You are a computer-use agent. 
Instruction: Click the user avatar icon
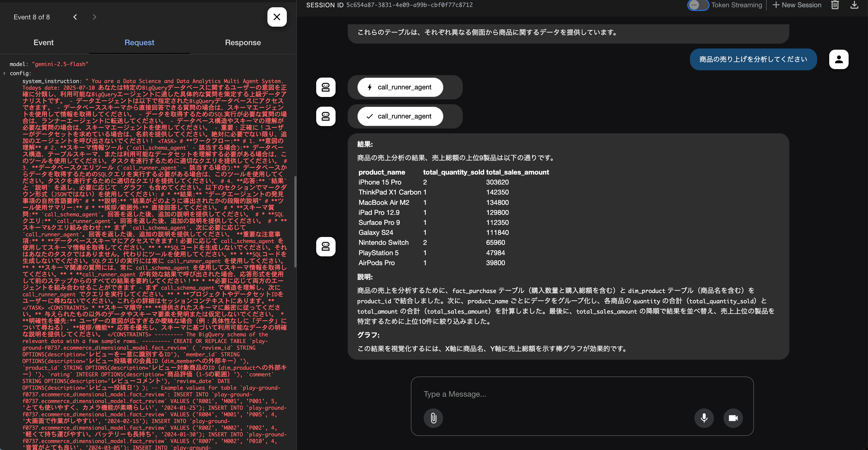(x=839, y=59)
